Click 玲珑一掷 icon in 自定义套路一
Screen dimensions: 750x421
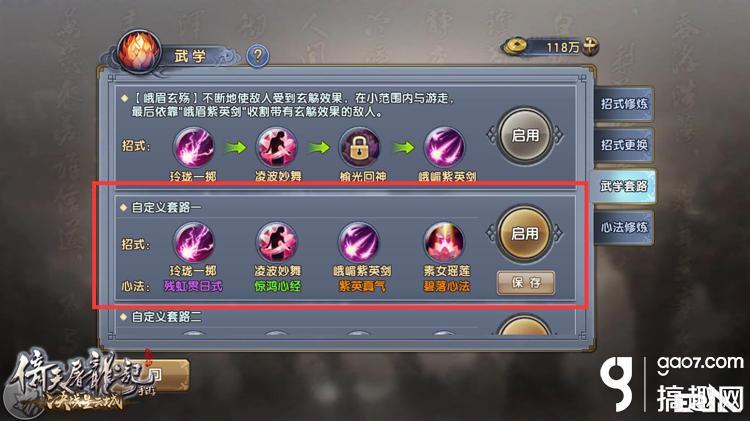(194, 243)
